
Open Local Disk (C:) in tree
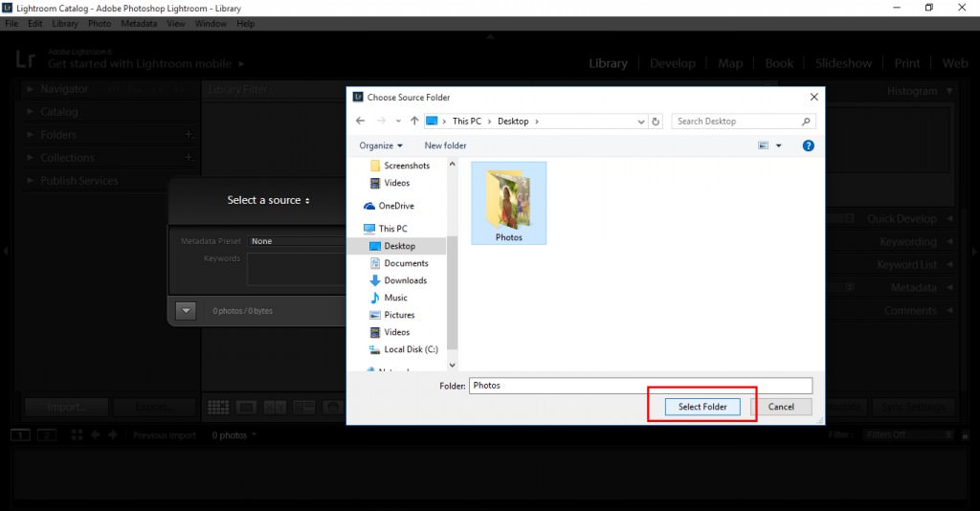pos(411,350)
